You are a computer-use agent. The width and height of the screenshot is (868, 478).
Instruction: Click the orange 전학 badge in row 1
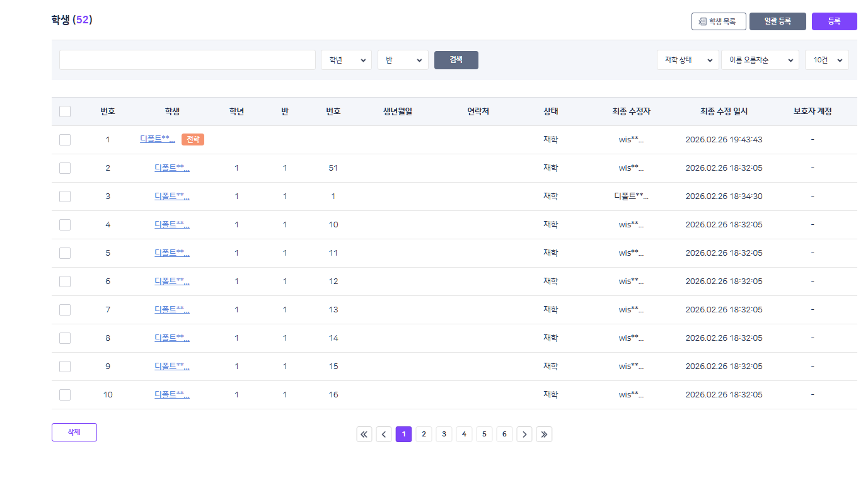coord(193,139)
